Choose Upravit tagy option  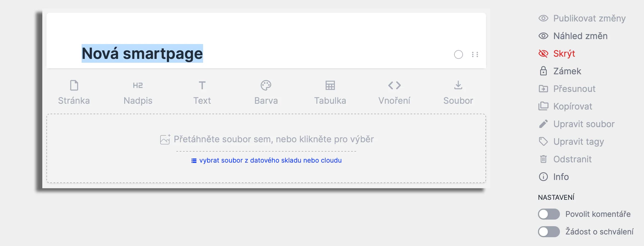click(578, 141)
